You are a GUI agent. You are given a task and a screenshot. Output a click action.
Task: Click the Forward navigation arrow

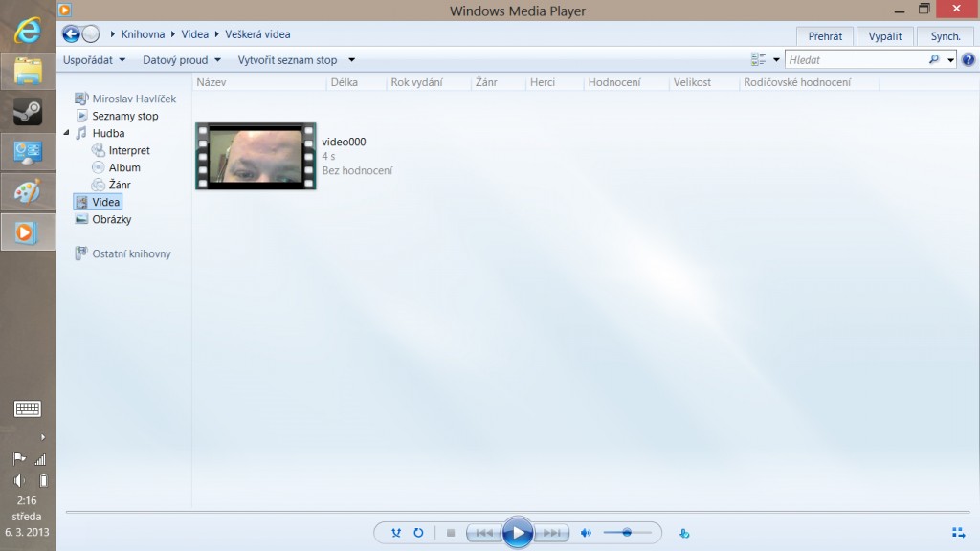[x=91, y=34]
